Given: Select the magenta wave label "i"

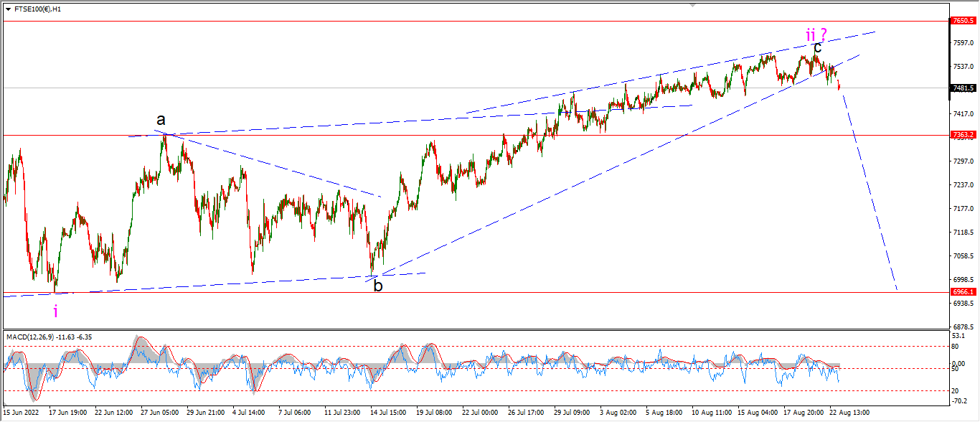Looking at the screenshot, I should (56, 311).
